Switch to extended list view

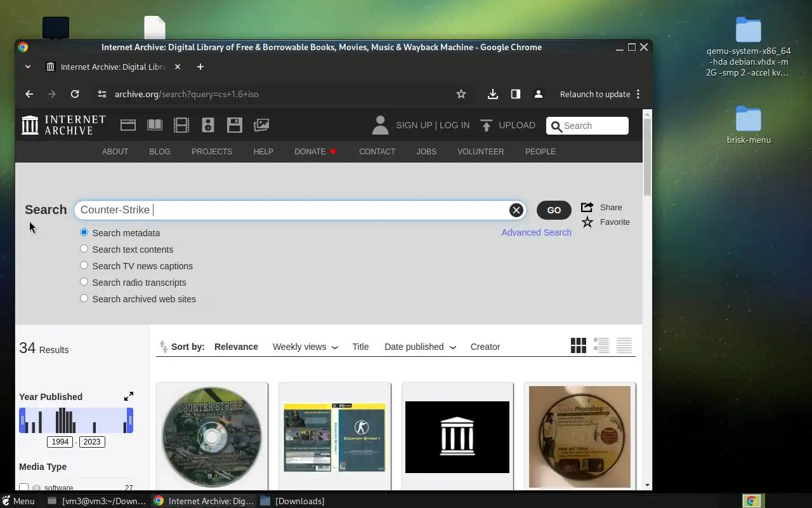(x=601, y=345)
